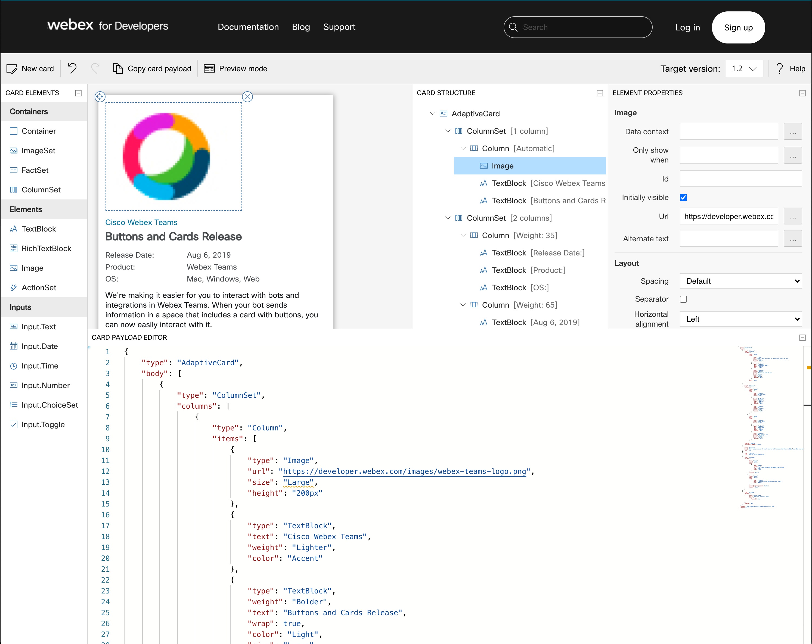This screenshot has height=644, width=812.
Task: Select TextBlock [Aug 6, 2019] node
Action: pyautogui.click(x=530, y=322)
